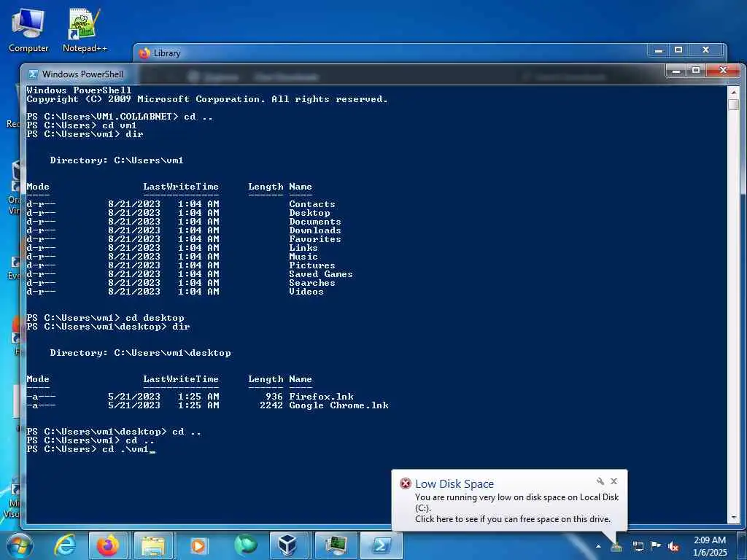Open the green round app in taskbar
Viewport: 747px width, 560px height.
click(245, 545)
